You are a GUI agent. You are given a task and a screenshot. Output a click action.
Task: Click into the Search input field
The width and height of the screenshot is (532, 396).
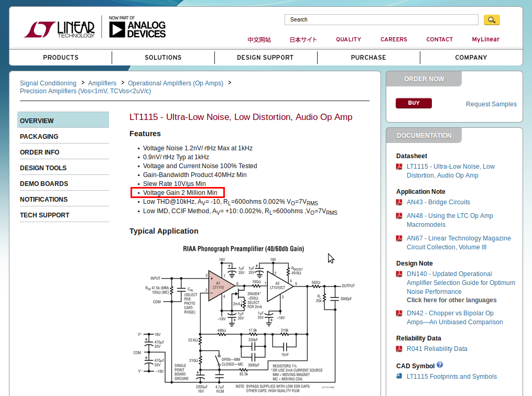click(x=382, y=20)
